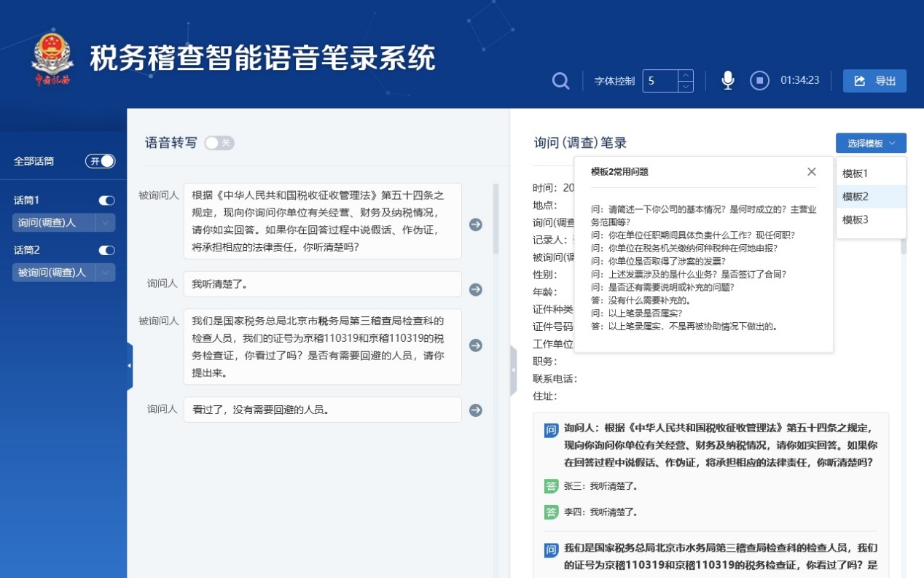Click the search magnifier icon
This screenshot has width=924, height=578.
[x=560, y=80]
